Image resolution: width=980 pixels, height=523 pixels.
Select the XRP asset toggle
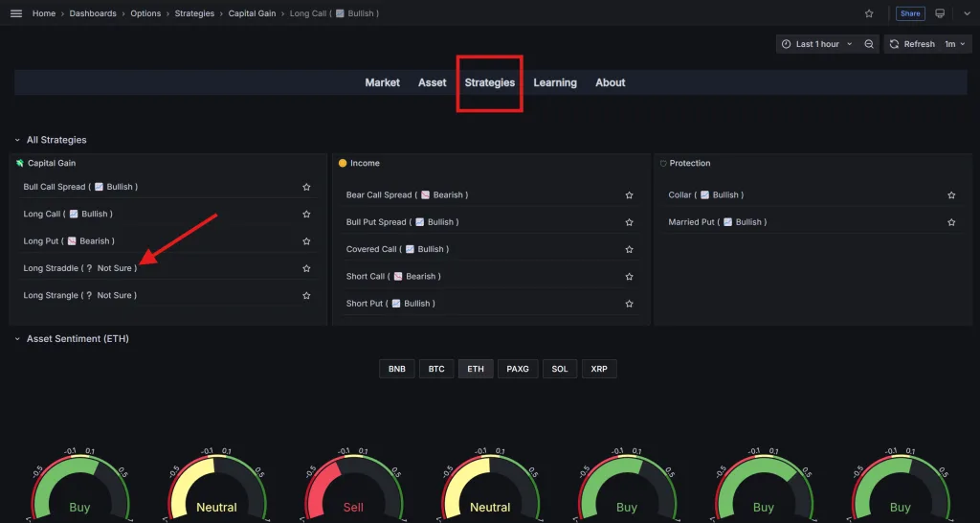pyautogui.click(x=599, y=369)
